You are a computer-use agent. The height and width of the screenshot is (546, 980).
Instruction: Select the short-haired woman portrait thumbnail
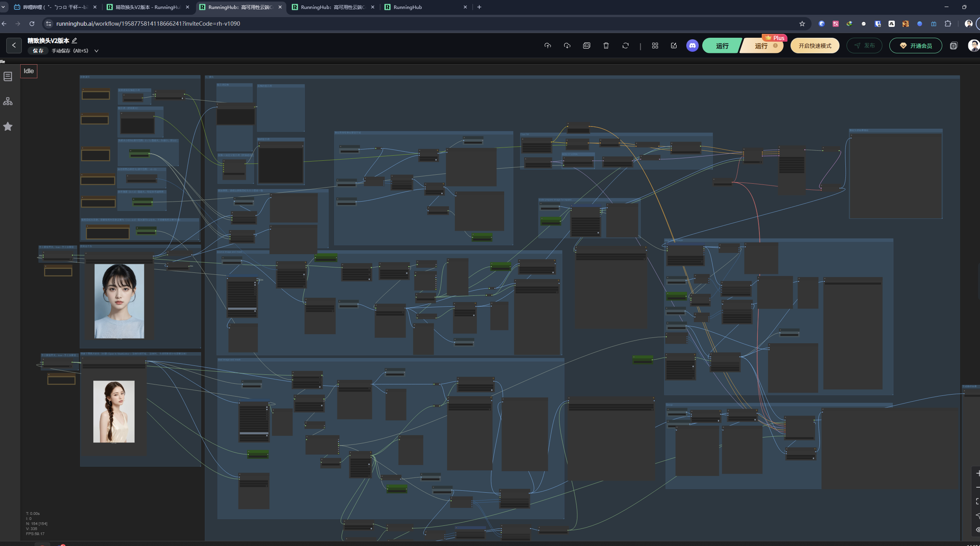tap(119, 301)
